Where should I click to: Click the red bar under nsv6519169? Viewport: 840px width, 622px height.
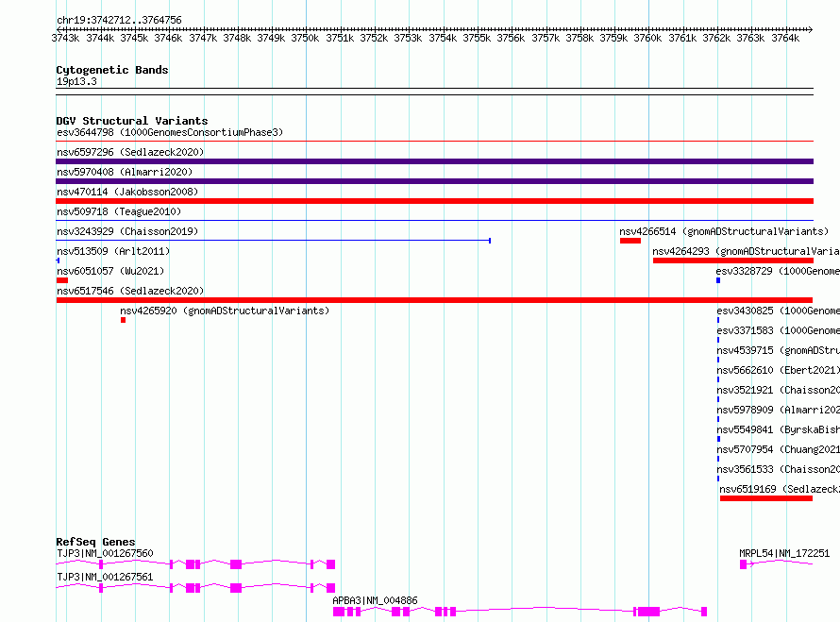[766, 498]
